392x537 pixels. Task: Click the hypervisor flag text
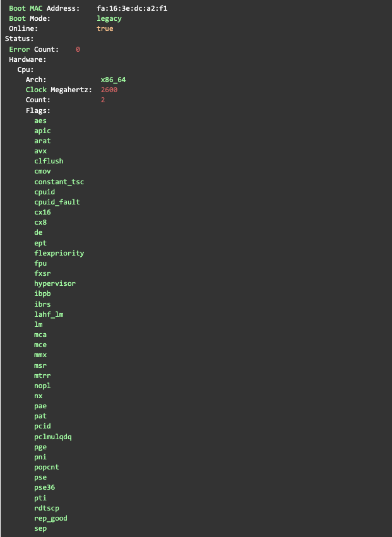pos(55,283)
